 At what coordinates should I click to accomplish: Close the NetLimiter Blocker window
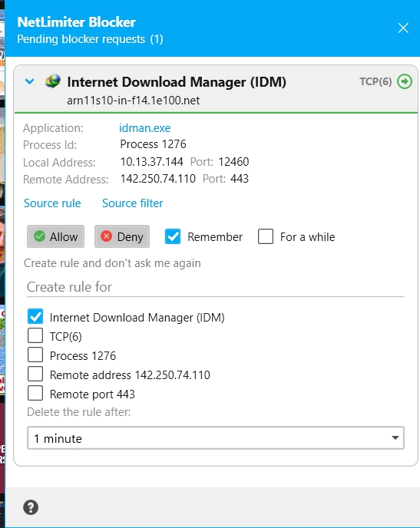coord(403,28)
